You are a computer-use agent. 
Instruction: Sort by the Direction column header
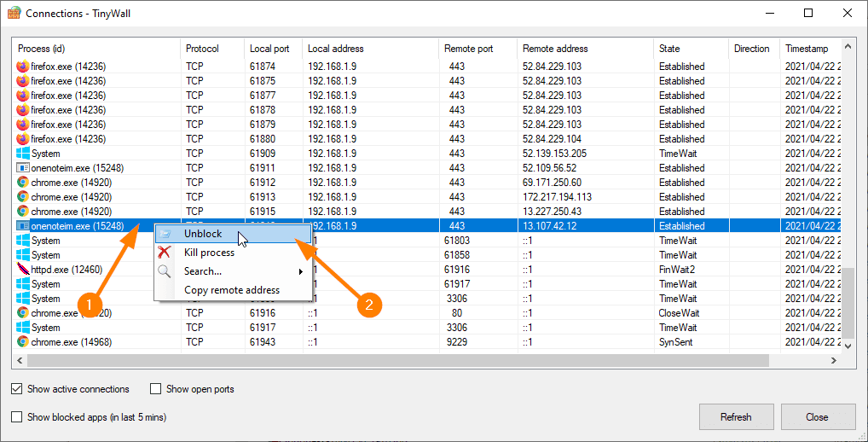(x=754, y=49)
